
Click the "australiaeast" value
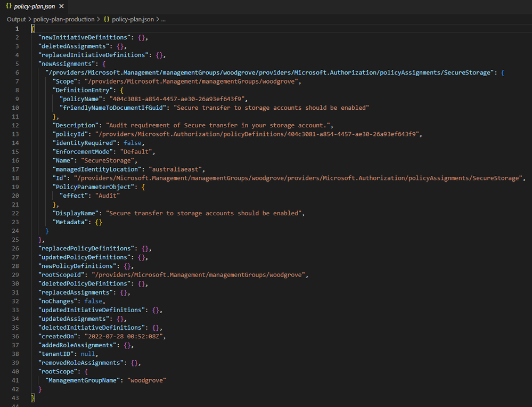click(x=175, y=169)
